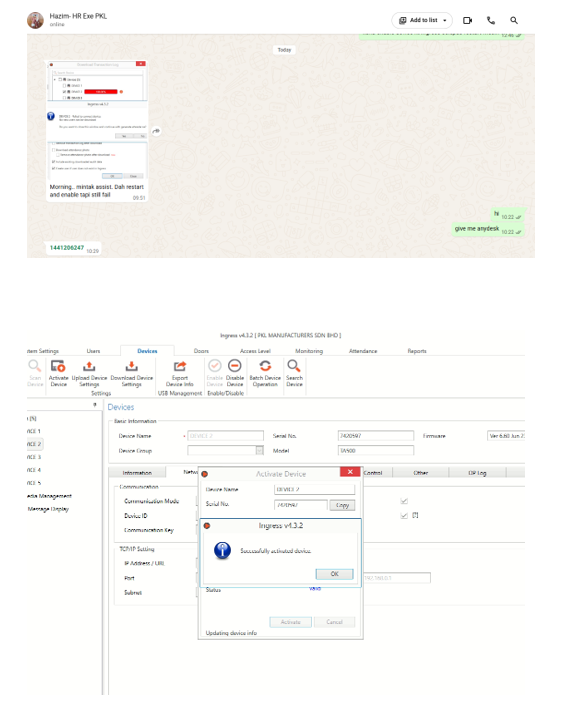Switch to the Monitoring tab
Viewport: 574px width, 709px height.
click(x=309, y=351)
